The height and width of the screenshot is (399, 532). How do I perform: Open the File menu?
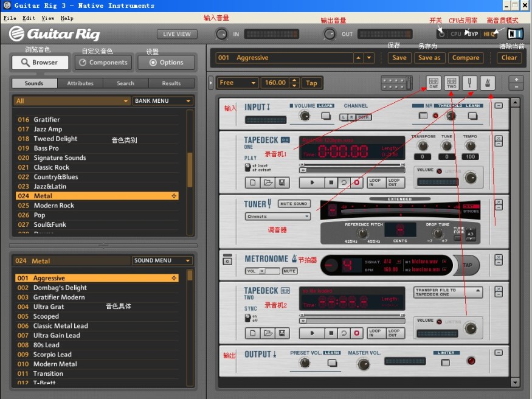[x=10, y=18]
